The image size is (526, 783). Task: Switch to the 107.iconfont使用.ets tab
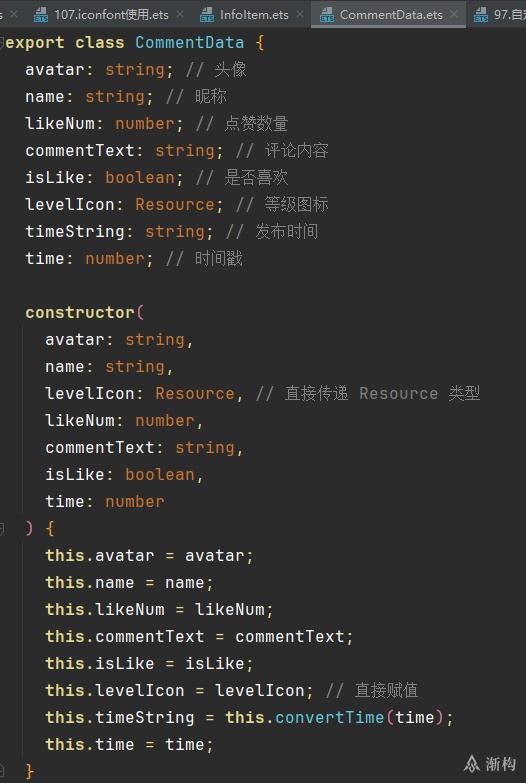[111, 15]
